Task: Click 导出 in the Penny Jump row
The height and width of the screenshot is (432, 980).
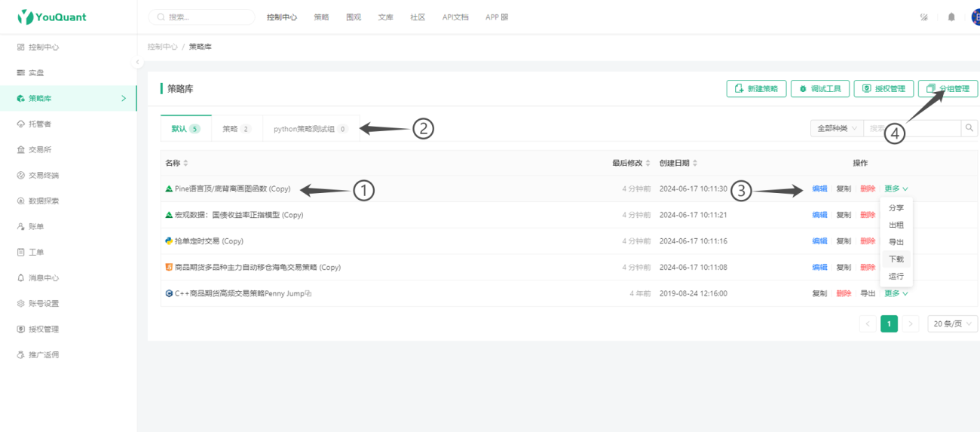Action: [x=868, y=293]
